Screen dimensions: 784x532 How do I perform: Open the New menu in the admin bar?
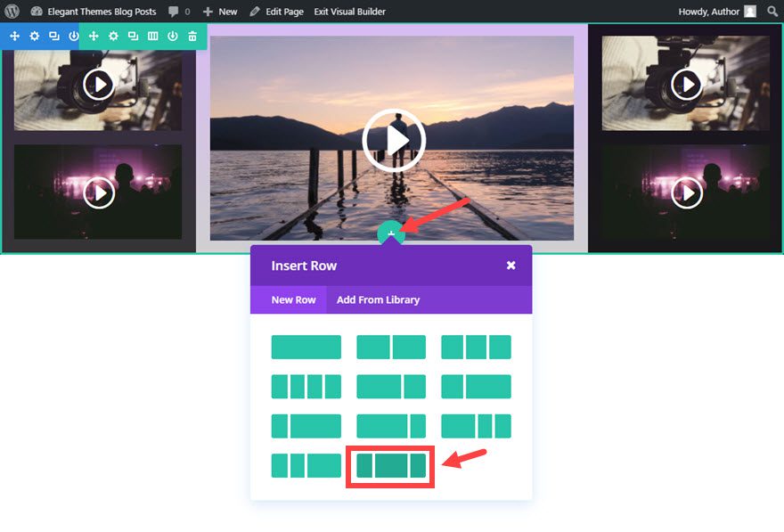pyautogui.click(x=219, y=12)
